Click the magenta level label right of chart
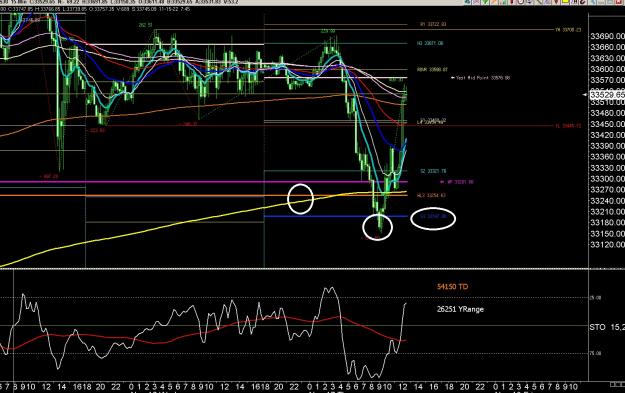 457,182
